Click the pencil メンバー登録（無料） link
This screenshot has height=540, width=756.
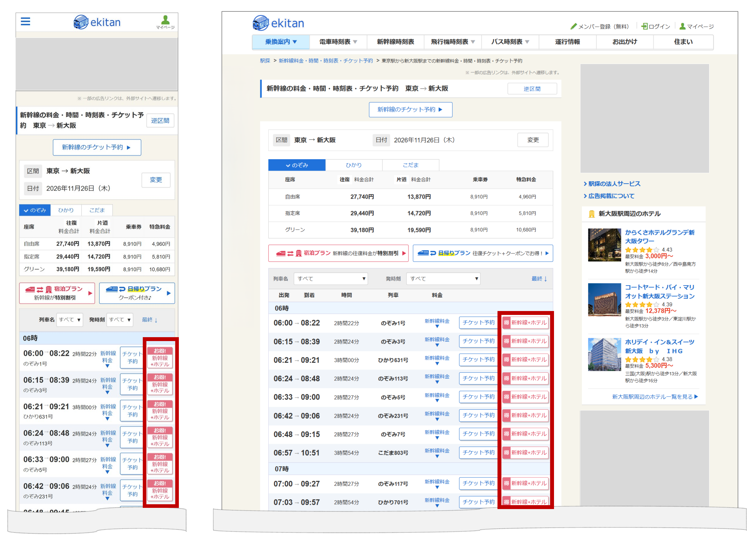pos(599,26)
